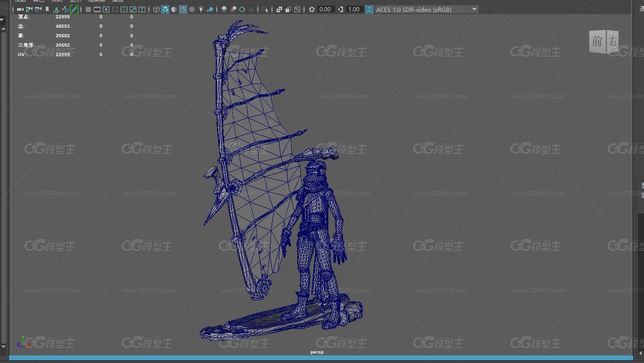Click the Smooth Shade All cube icon
Viewport: 644px width, 363px height.
pyautogui.click(x=165, y=9)
